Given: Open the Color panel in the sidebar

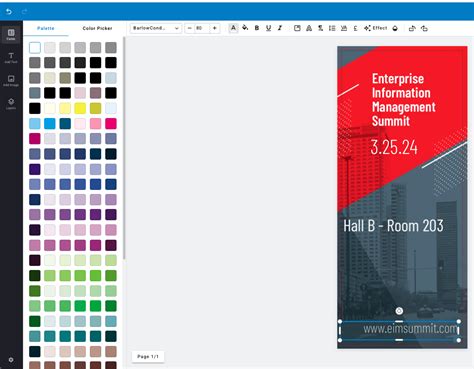Looking at the screenshot, I should 11,34.
